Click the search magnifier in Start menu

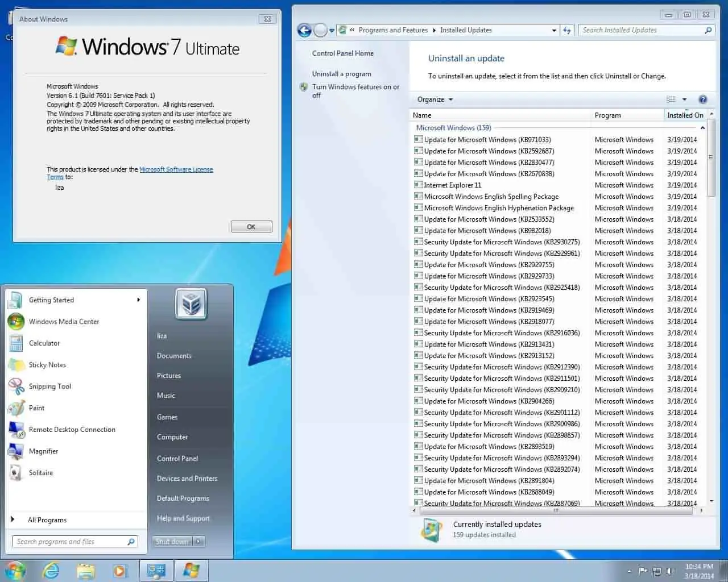pyautogui.click(x=131, y=542)
